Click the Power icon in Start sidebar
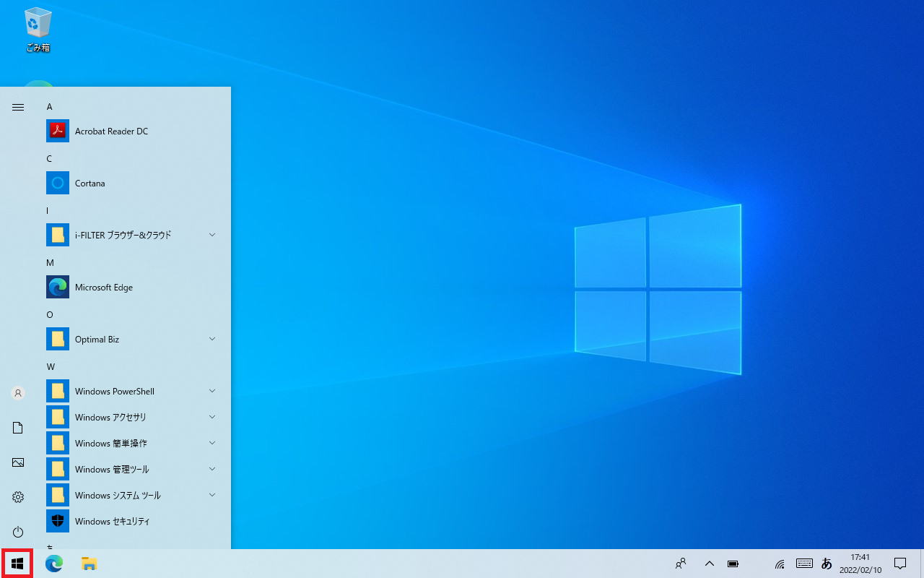This screenshot has width=924, height=578. click(x=18, y=532)
